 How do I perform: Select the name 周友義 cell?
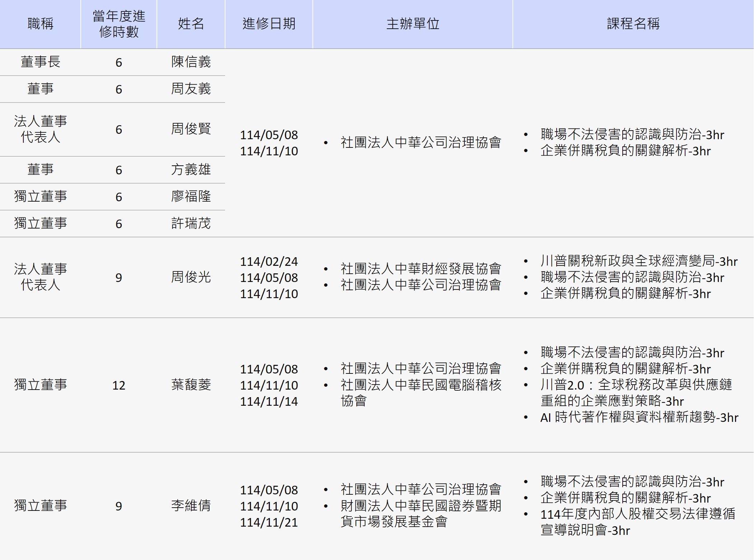pos(191,89)
